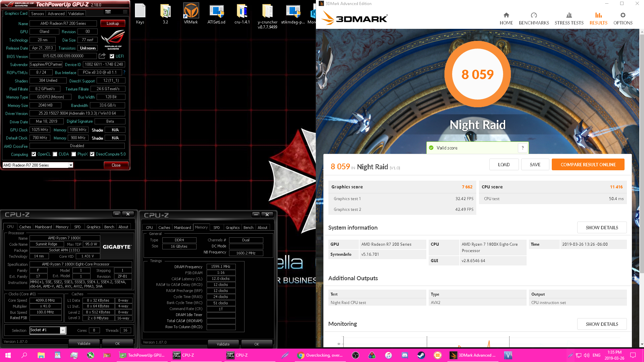Switch to Validation tab in GPU-Z

[76, 14]
